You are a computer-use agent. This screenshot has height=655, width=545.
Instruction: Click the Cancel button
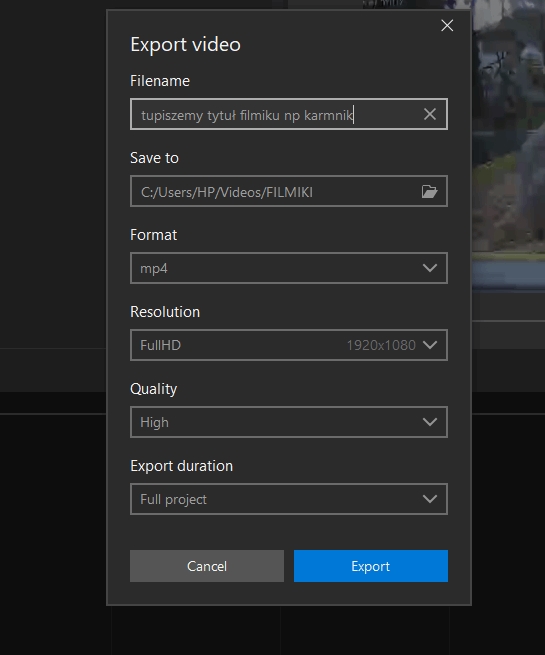point(207,566)
